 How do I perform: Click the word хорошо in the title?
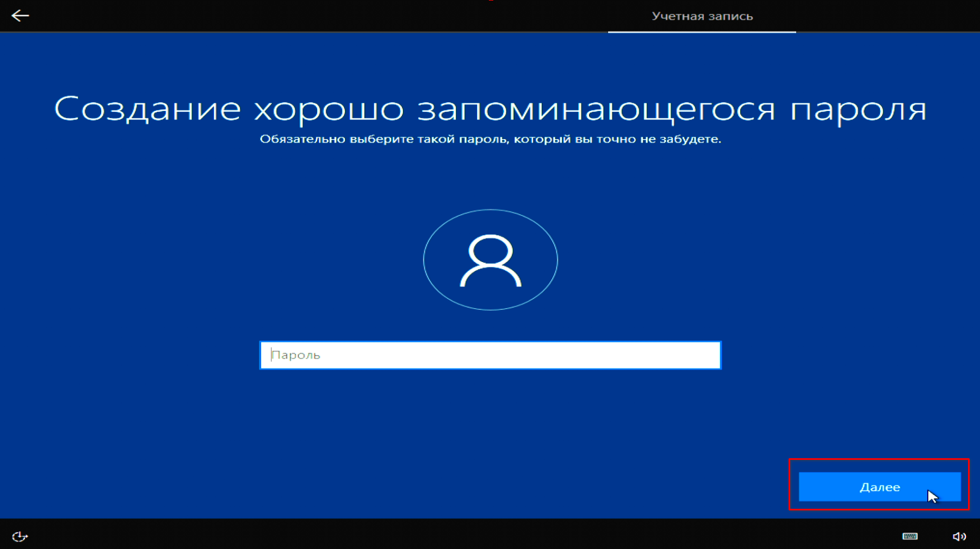329,109
